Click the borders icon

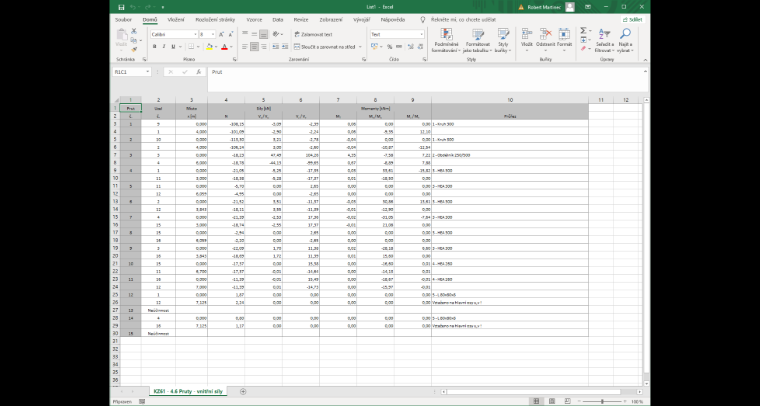(191, 47)
